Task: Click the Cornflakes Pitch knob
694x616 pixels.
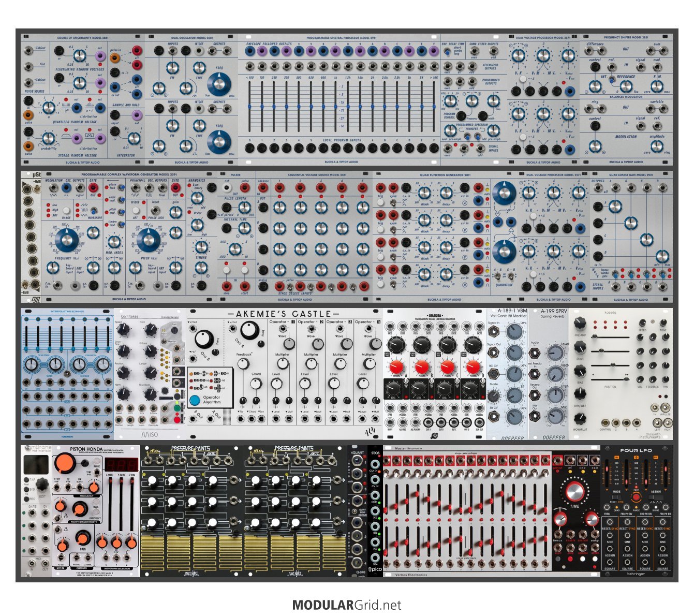Action: (x=150, y=330)
